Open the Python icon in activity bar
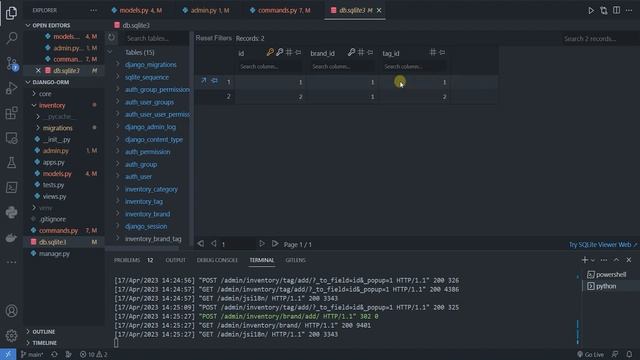640x360 pixels. (x=11, y=212)
